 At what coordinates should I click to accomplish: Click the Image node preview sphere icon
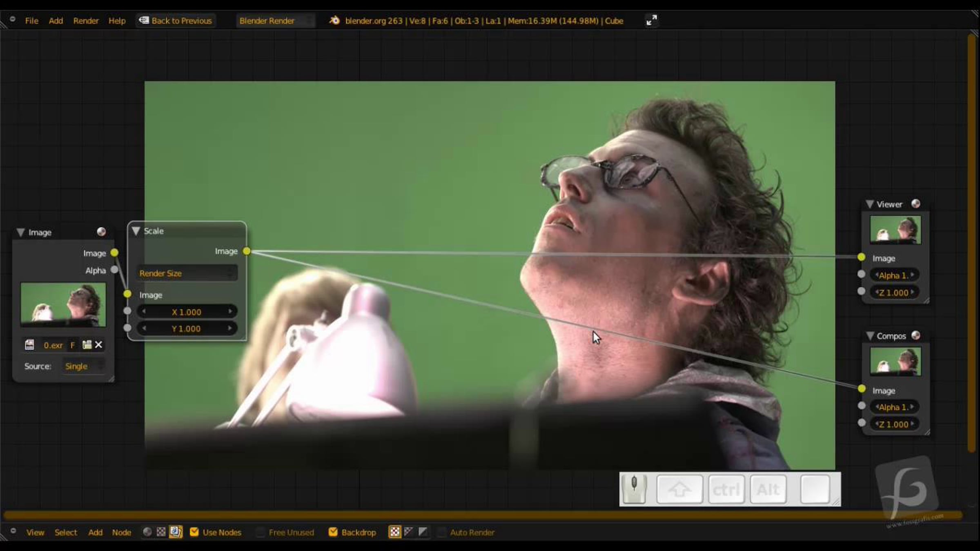click(101, 232)
